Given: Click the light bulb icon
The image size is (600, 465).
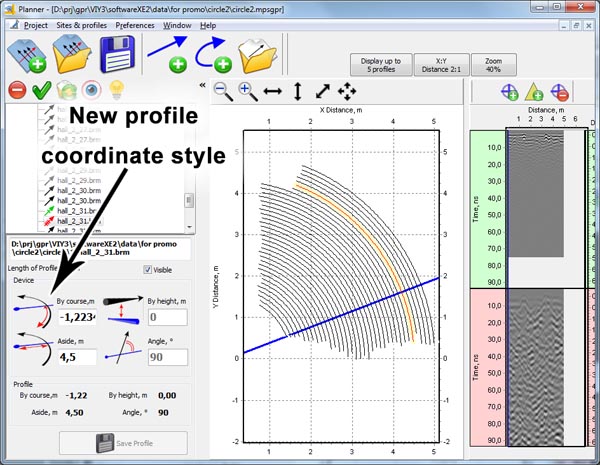Looking at the screenshot, I should click(x=116, y=90).
